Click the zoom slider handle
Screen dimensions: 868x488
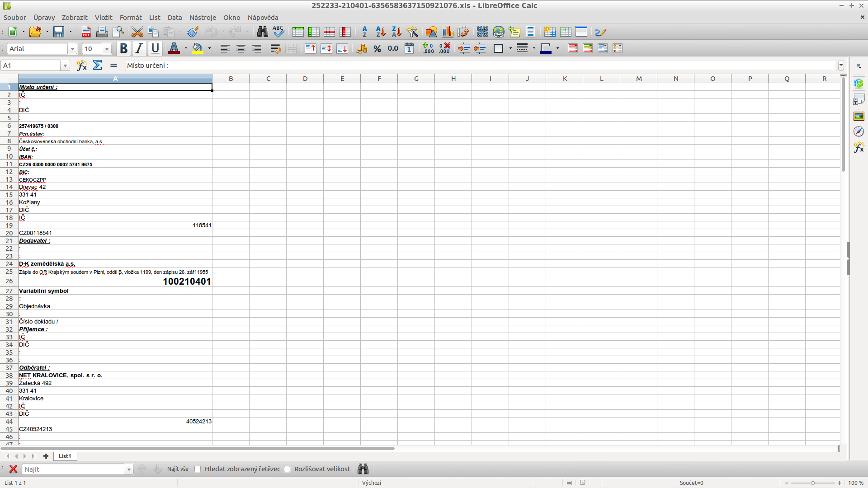pyautogui.click(x=813, y=483)
